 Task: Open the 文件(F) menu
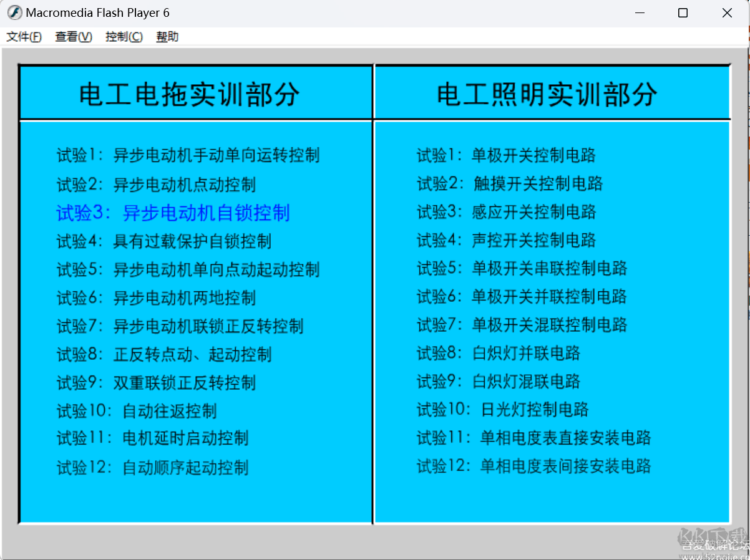coord(24,36)
